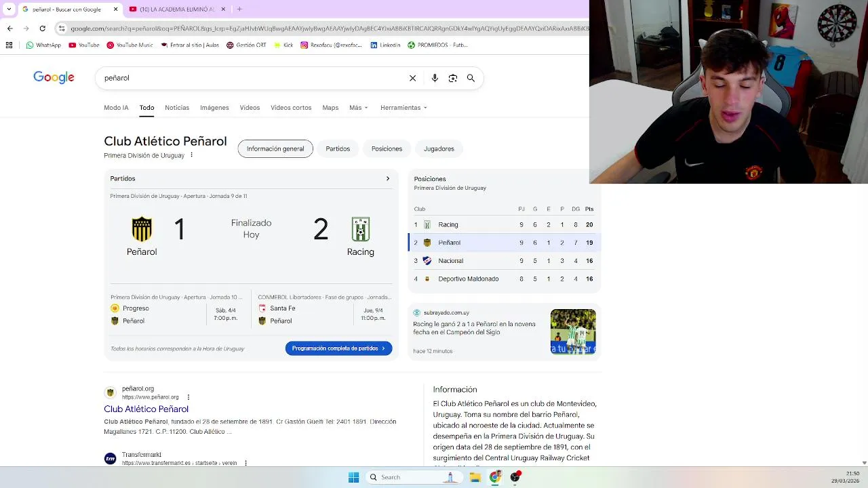The width and height of the screenshot is (868, 488).
Task: Open the subrayado.com.uy news article about Racing
Action: tap(475, 328)
